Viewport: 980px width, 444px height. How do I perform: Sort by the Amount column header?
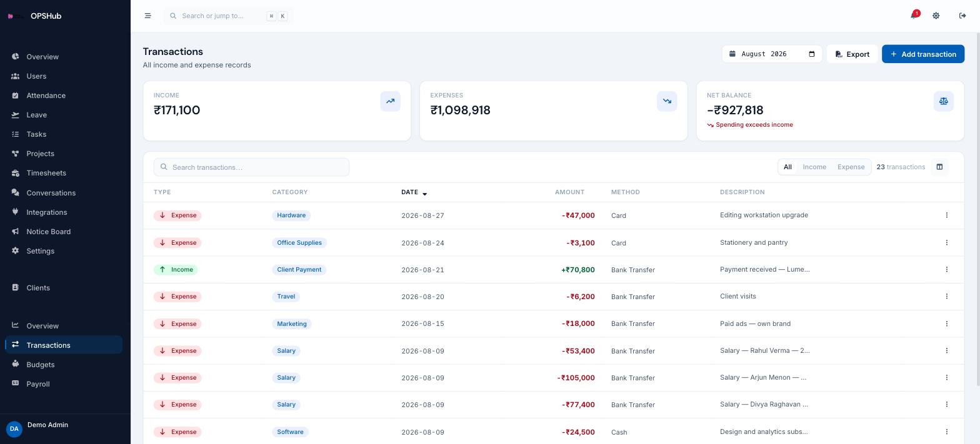click(569, 192)
